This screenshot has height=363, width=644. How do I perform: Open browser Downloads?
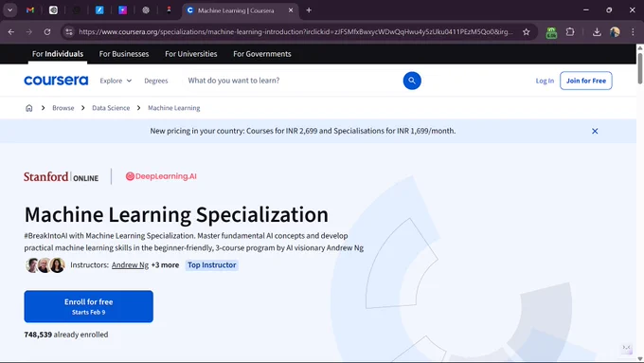tap(597, 31)
